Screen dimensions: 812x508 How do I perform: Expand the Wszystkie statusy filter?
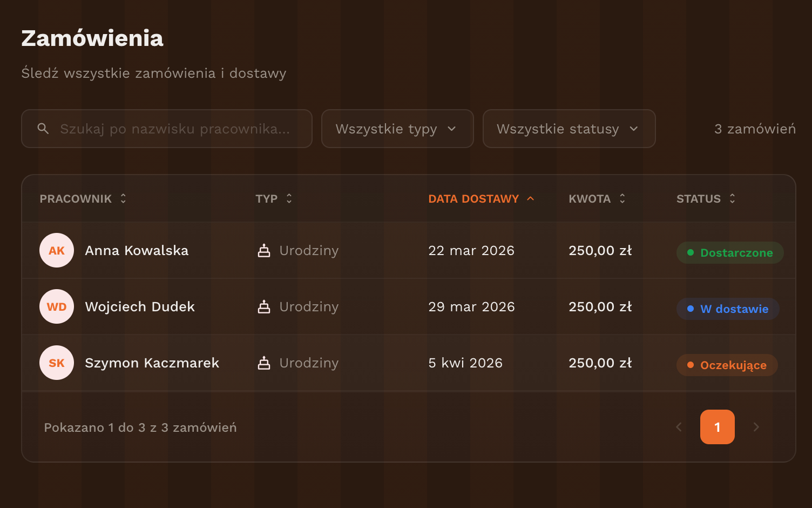(569, 129)
